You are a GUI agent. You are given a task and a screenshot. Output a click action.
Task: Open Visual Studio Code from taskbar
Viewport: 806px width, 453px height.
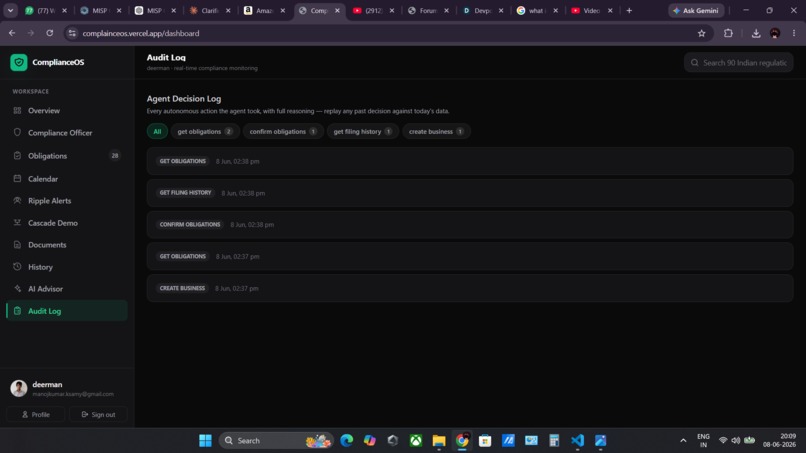577,441
